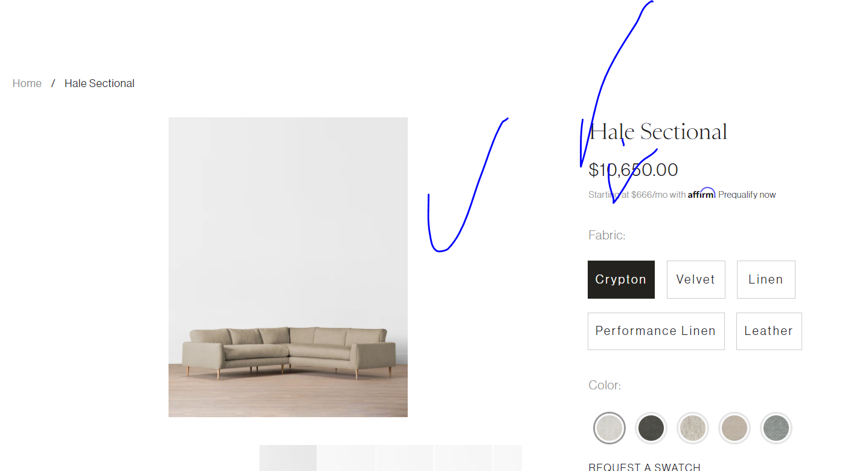Choose the Leather fabric option
This screenshot has width=868, height=471.
pos(769,331)
